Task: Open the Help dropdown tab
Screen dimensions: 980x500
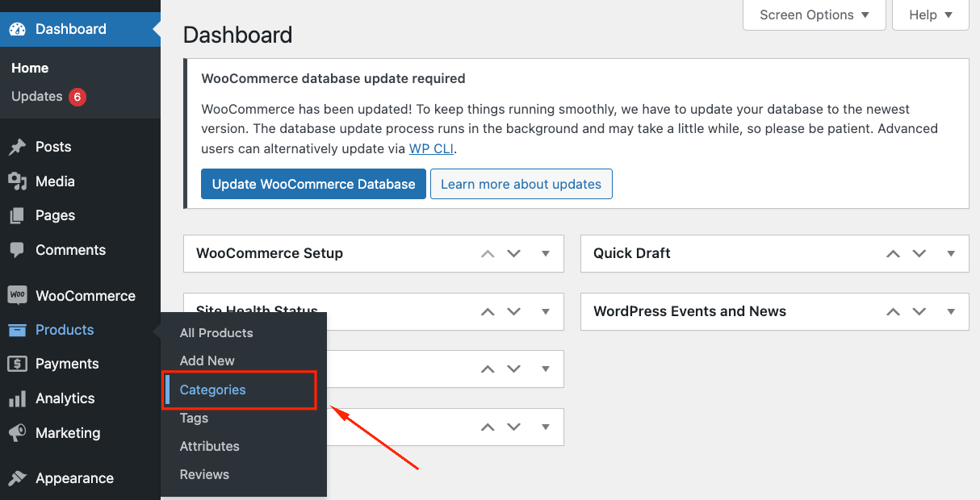Action: (x=931, y=15)
